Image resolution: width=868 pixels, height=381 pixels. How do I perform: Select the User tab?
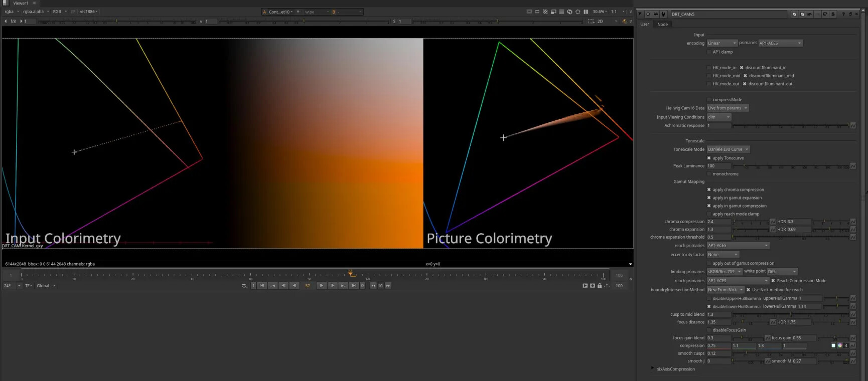[x=645, y=24]
